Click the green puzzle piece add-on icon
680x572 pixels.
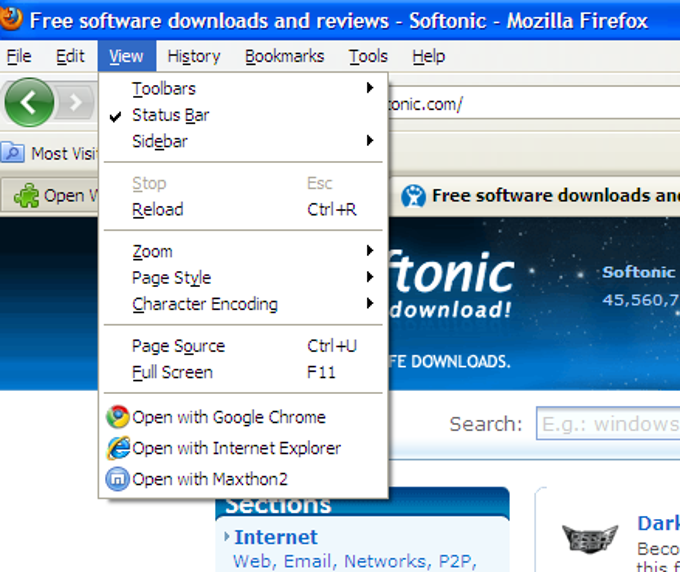click(26, 196)
